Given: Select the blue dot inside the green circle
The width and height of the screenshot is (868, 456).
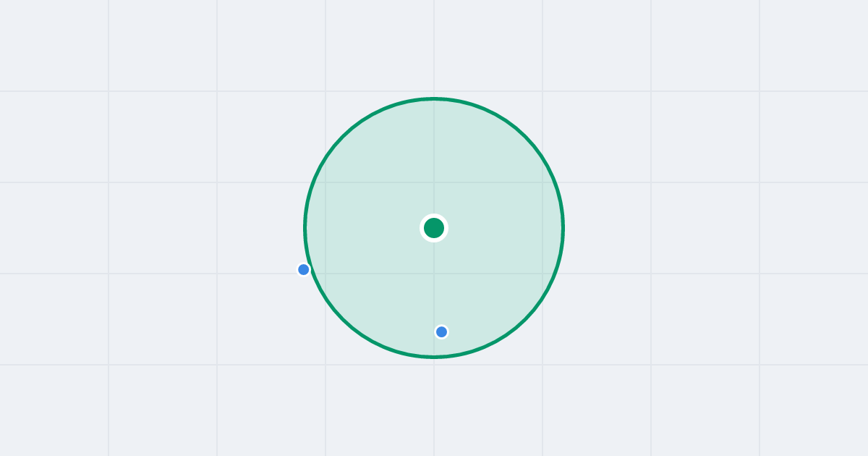Looking at the screenshot, I should click(x=441, y=332).
